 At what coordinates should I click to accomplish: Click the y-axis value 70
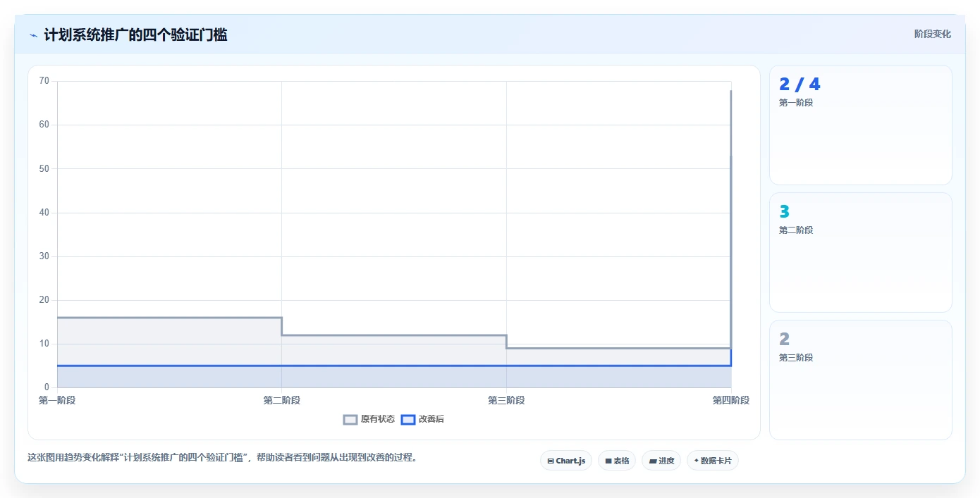click(x=44, y=81)
